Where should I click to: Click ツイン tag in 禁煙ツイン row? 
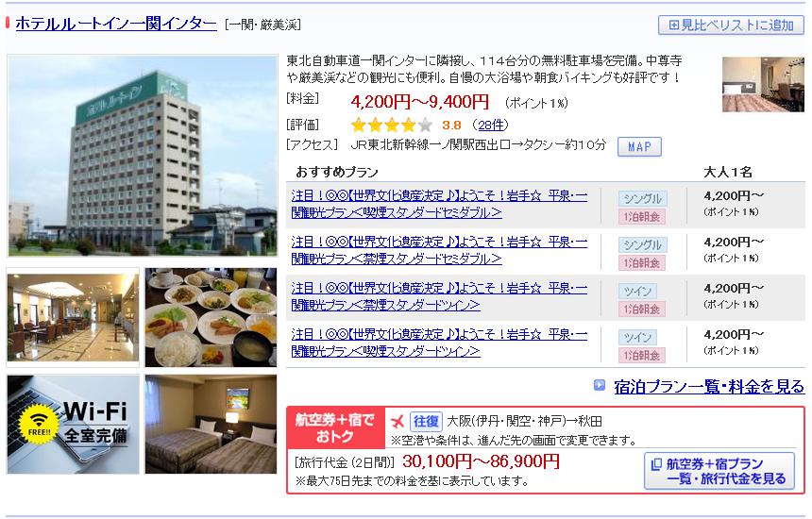(637, 292)
